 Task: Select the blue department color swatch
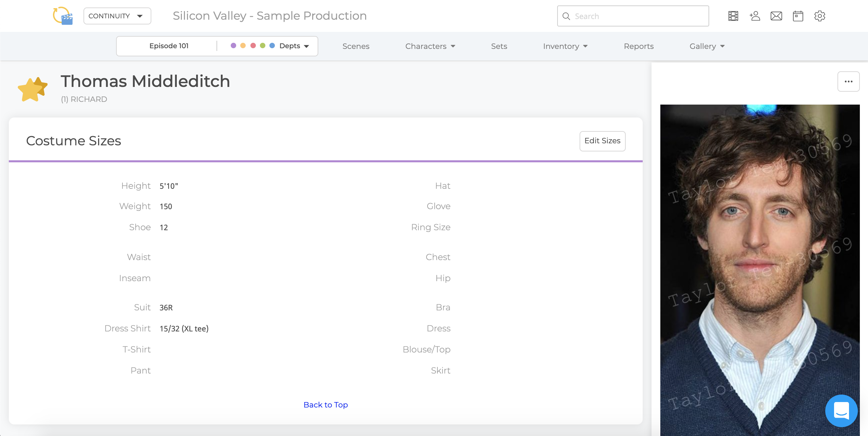pos(272,45)
